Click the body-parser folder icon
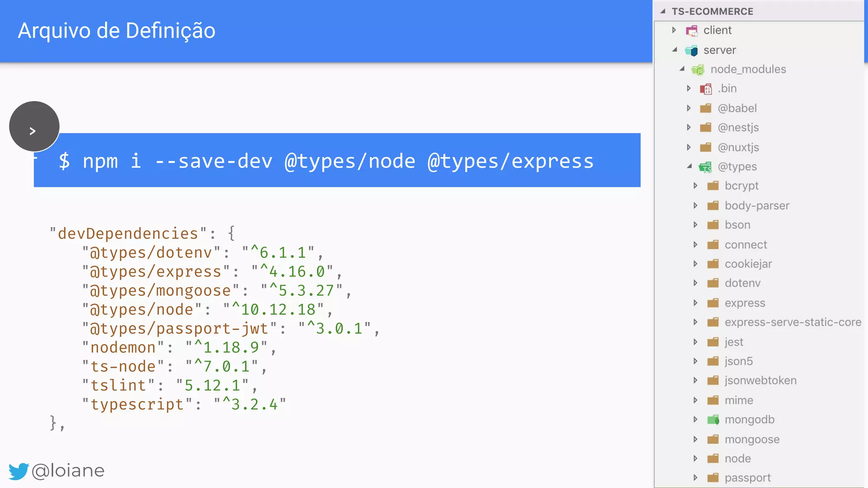This screenshot has height=488, width=868. tap(713, 205)
